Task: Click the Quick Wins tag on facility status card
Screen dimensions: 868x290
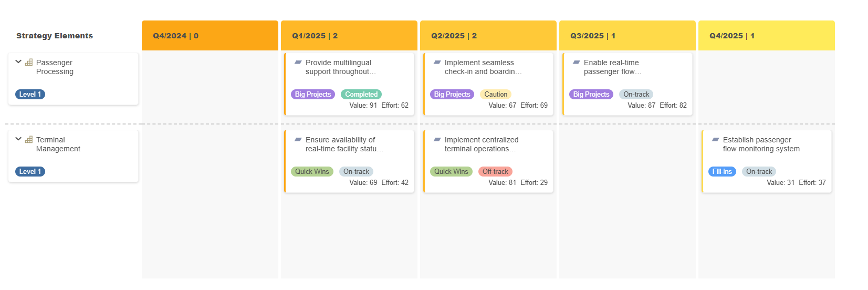Action: point(312,172)
